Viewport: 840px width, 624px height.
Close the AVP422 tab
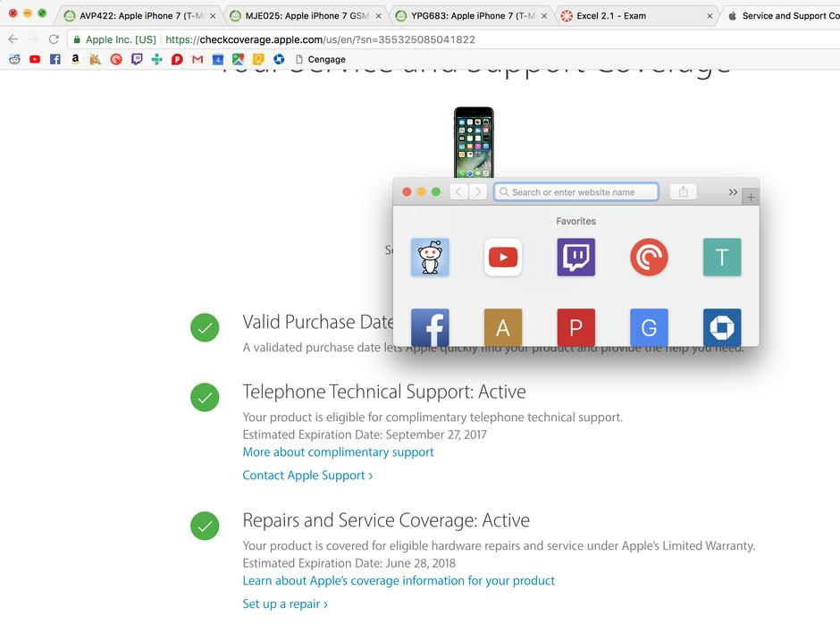(x=213, y=16)
